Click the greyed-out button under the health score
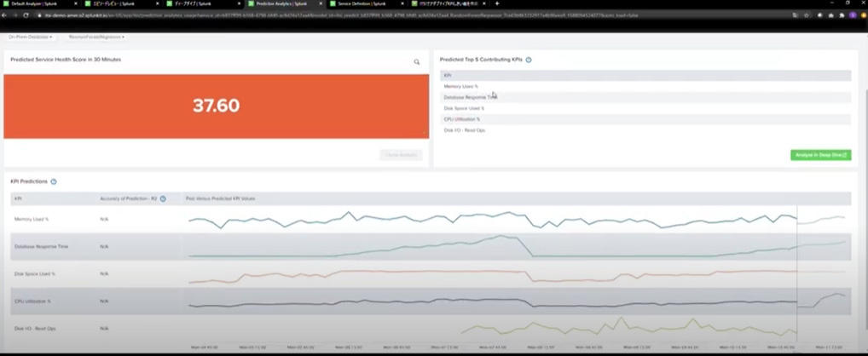Image resolution: width=868 pixels, height=356 pixels. [x=401, y=155]
